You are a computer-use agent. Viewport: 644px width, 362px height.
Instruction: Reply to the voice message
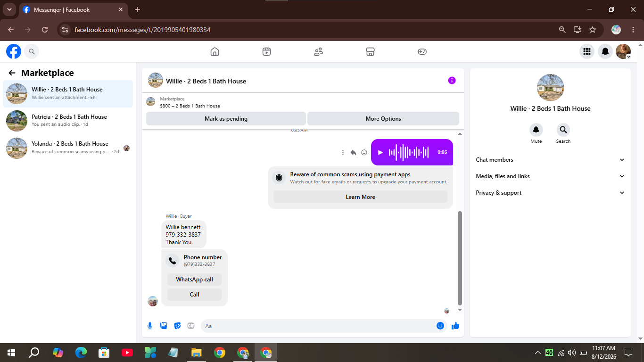tap(353, 152)
